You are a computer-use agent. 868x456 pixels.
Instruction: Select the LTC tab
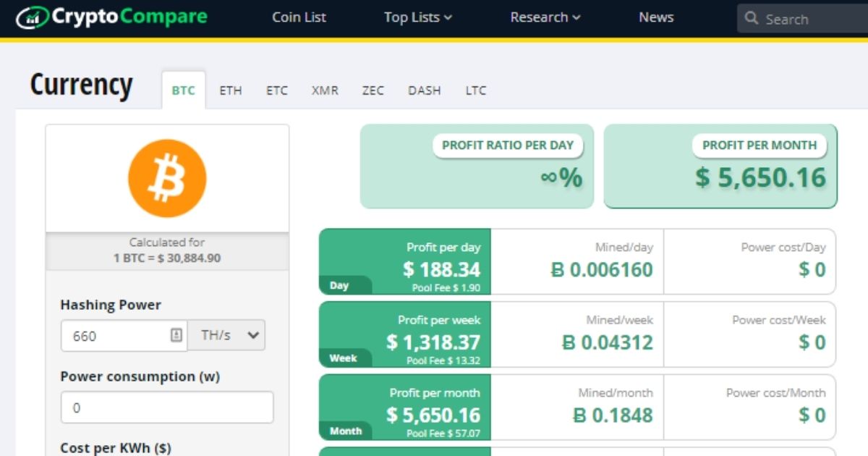(475, 90)
